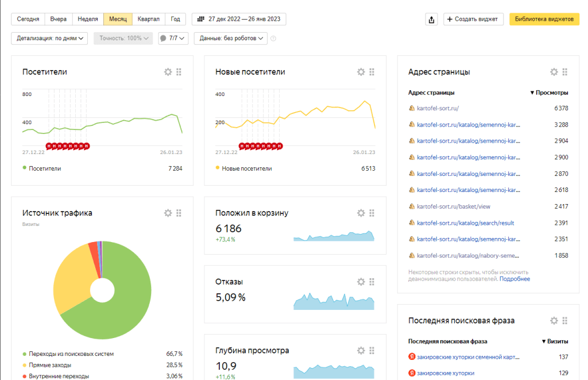This screenshot has width=588, height=380.
Task: Expand Детализация: по дням dropdown
Action: [x=49, y=39]
